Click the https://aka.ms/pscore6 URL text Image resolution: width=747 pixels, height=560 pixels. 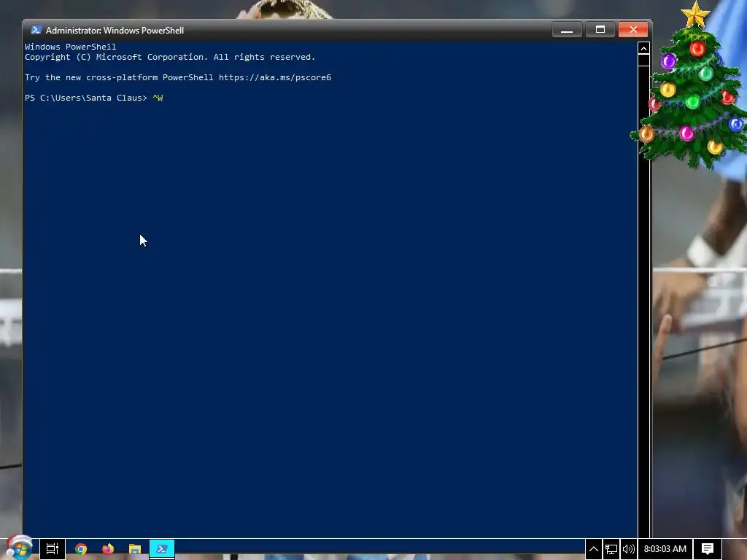(x=275, y=77)
